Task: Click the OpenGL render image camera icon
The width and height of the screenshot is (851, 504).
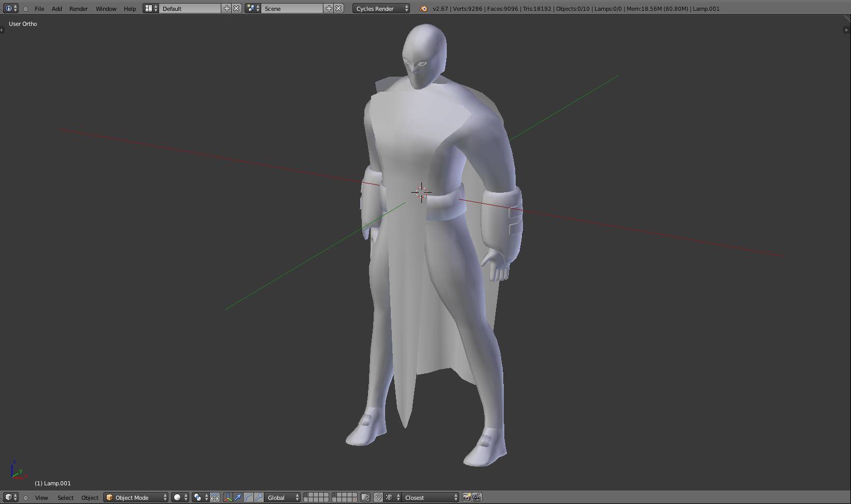Action: pyautogui.click(x=466, y=497)
